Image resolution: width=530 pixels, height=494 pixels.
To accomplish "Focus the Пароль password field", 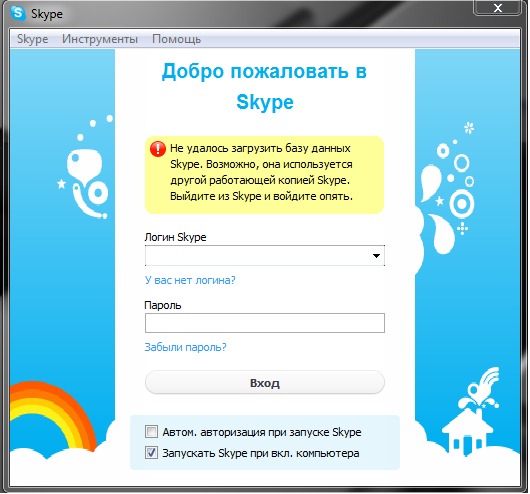I will 265,323.
